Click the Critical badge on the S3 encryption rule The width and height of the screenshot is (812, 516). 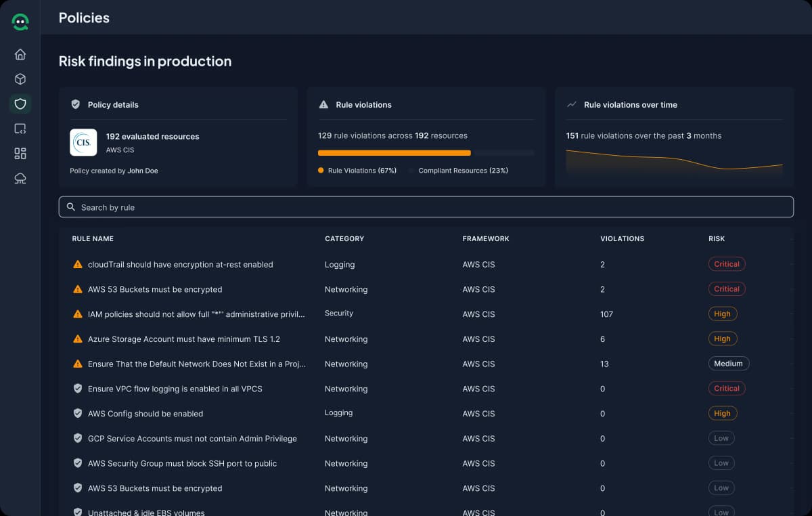coord(726,288)
